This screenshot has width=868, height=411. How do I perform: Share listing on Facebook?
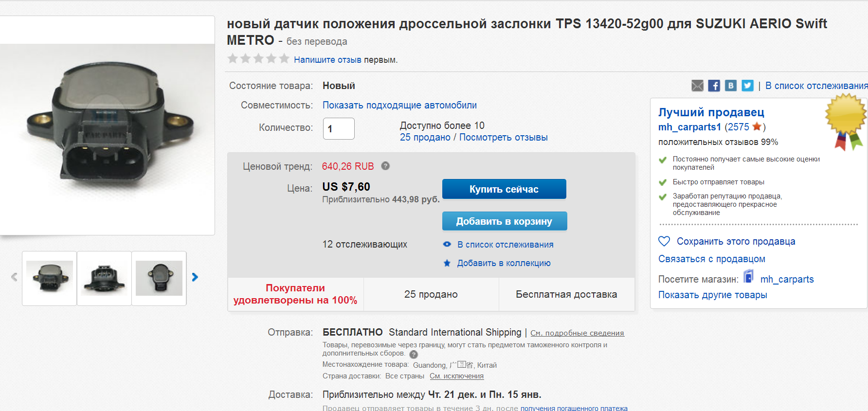pyautogui.click(x=714, y=86)
